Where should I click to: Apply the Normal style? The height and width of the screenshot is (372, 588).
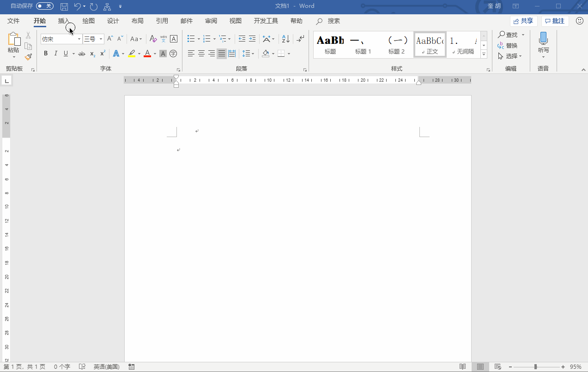tap(430, 45)
